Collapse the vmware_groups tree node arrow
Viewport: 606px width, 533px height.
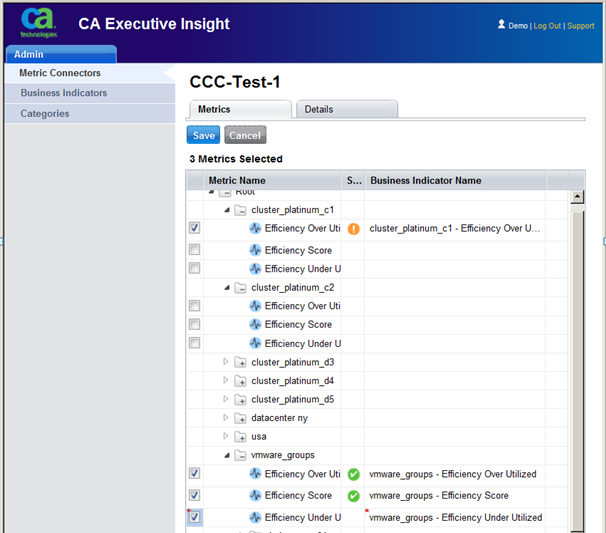coord(227,455)
